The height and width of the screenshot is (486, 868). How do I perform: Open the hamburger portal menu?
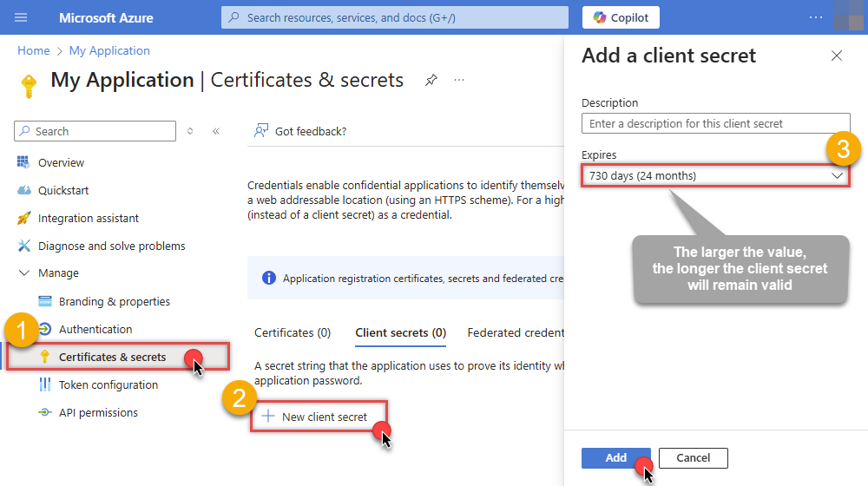21,17
